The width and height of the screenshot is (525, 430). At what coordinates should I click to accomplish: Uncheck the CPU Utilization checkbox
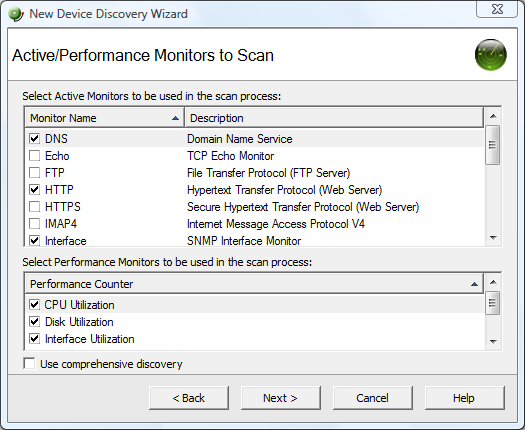(34, 305)
